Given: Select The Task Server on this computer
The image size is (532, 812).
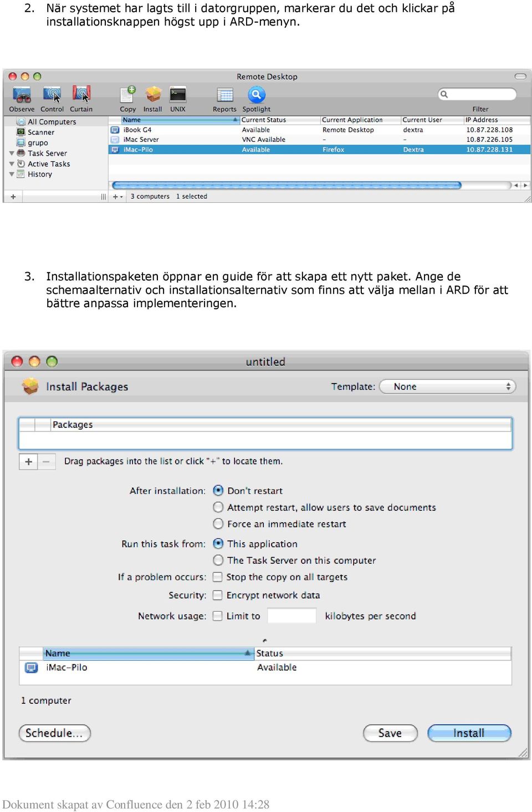Looking at the screenshot, I should pyautogui.click(x=218, y=560).
